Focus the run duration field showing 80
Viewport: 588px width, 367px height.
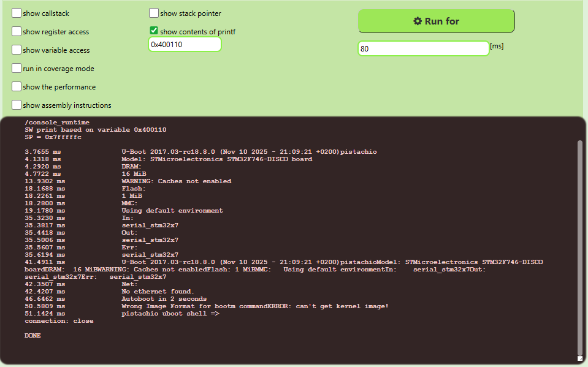click(423, 48)
